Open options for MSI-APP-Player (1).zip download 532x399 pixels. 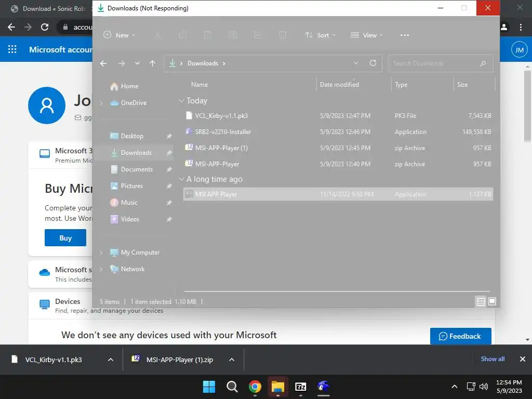click(x=232, y=360)
